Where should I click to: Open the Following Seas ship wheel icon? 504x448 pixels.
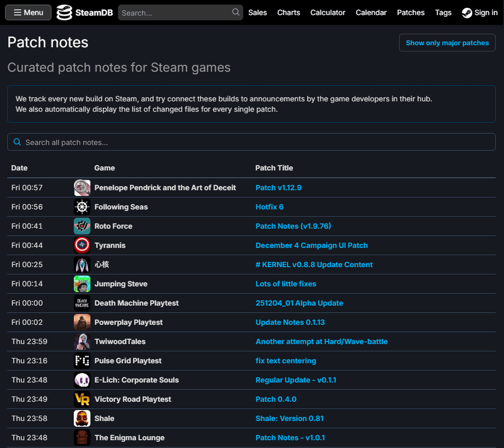82,207
